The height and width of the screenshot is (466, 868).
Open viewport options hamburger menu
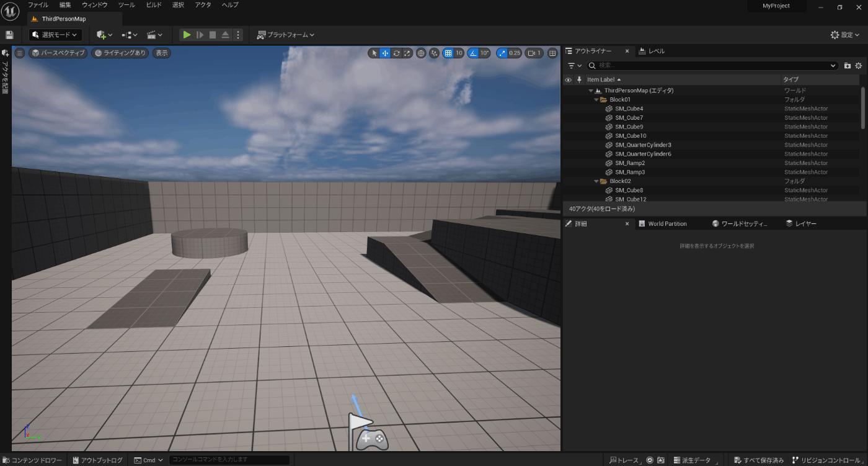pyautogui.click(x=19, y=53)
